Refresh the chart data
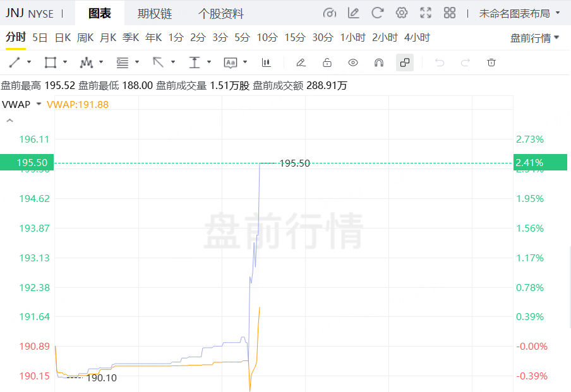 pos(378,13)
